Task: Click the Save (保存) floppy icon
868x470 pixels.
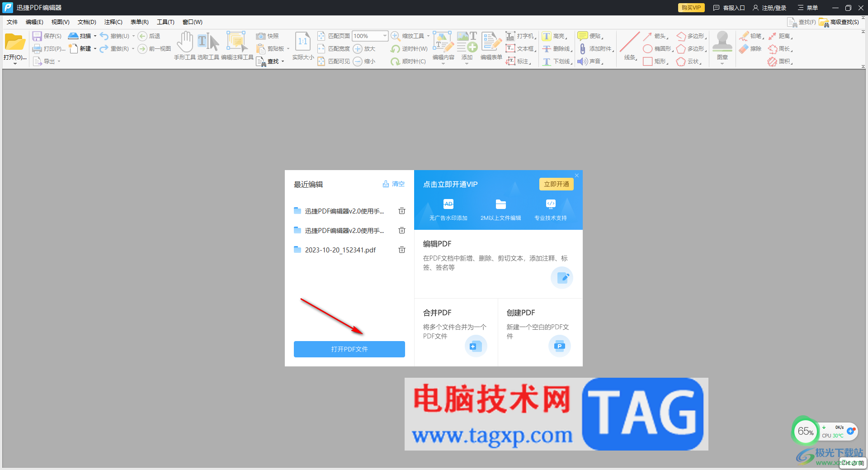Action: tap(37, 36)
